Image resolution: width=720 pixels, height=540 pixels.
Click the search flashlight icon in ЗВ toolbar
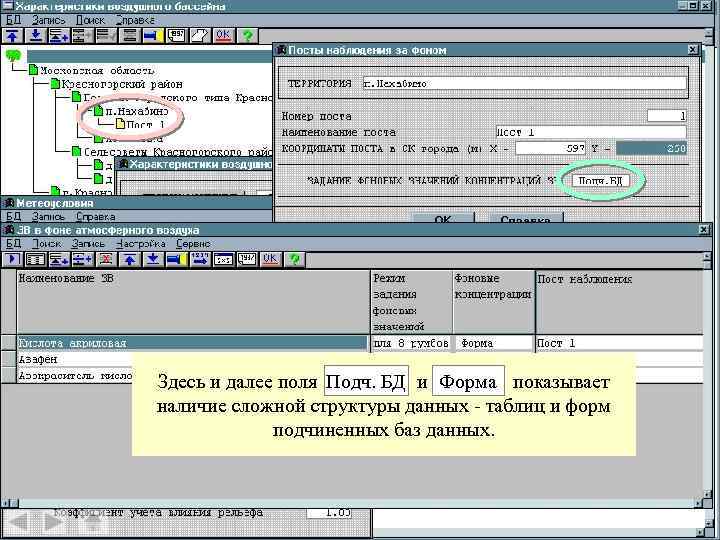[176, 259]
